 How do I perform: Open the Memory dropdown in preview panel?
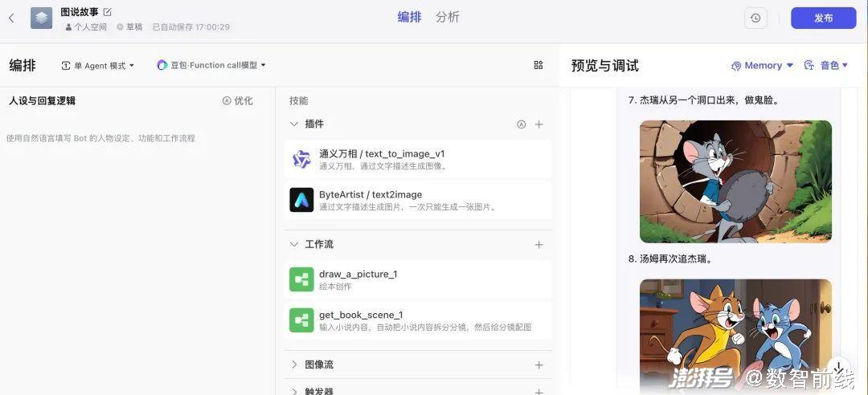point(762,66)
